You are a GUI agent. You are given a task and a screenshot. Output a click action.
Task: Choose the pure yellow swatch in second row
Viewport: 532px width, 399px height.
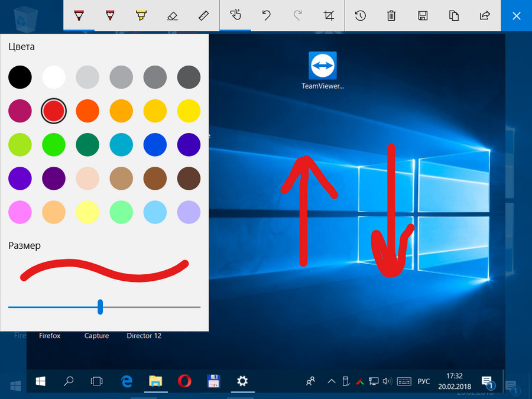click(x=189, y=111)
